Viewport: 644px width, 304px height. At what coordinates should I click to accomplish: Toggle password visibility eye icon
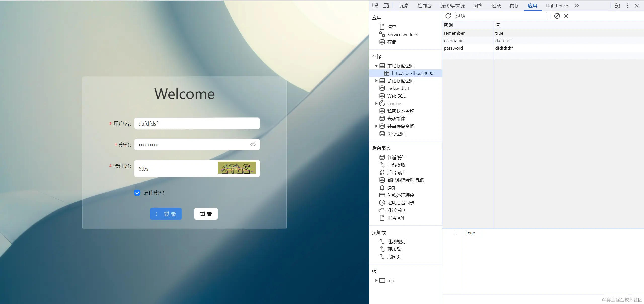(253, 144)
